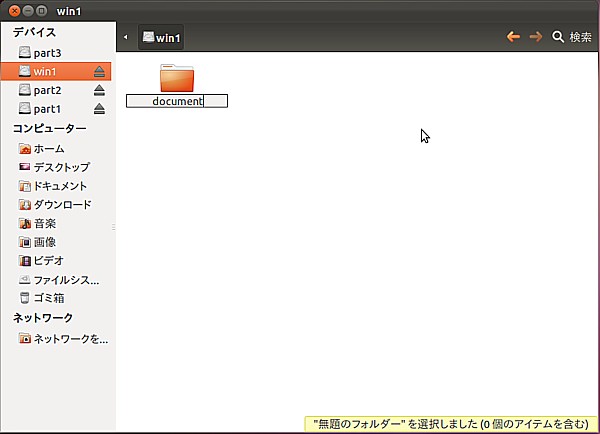Eject the part2 device
The width and height of the screenshot is (600, 434).
click(99, 90)
